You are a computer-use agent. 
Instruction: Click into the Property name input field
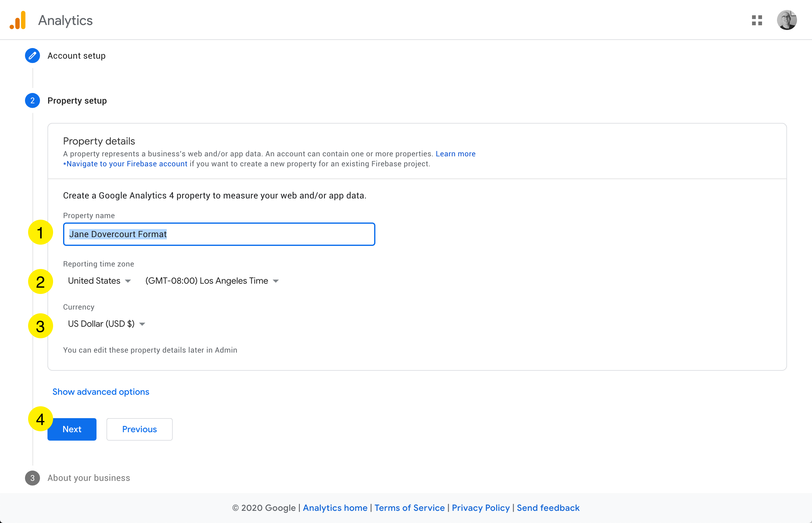(219, 234)
